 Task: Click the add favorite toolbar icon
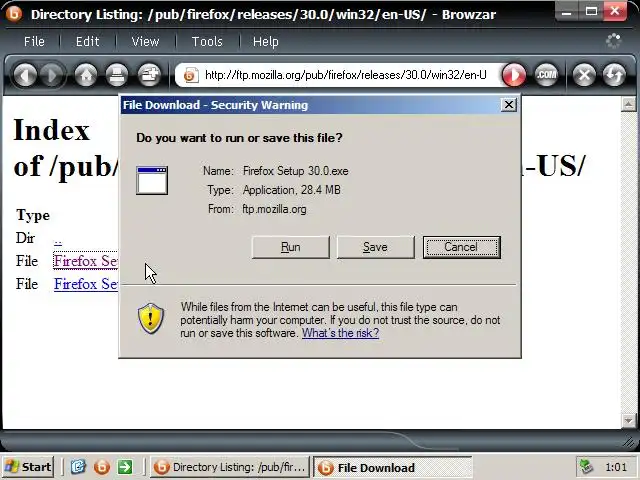click(149, 76)
